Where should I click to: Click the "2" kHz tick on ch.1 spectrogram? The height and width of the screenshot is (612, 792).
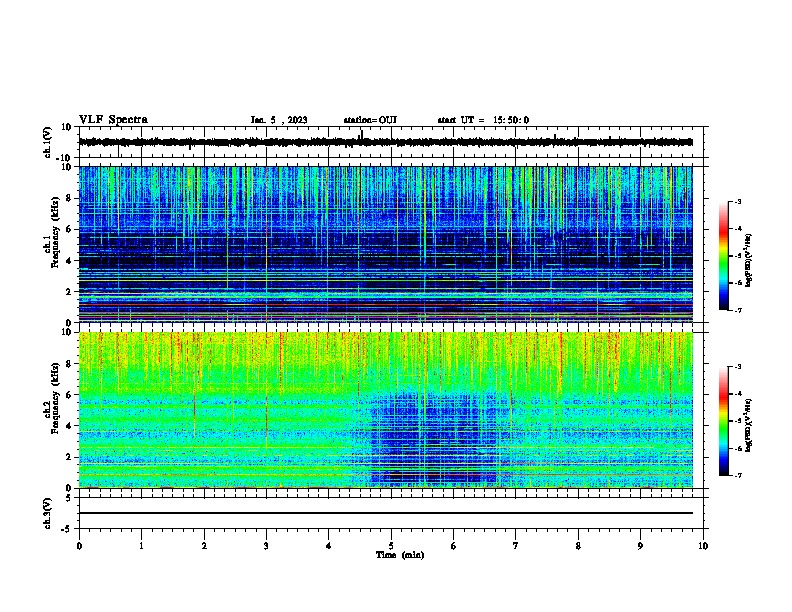69,291
